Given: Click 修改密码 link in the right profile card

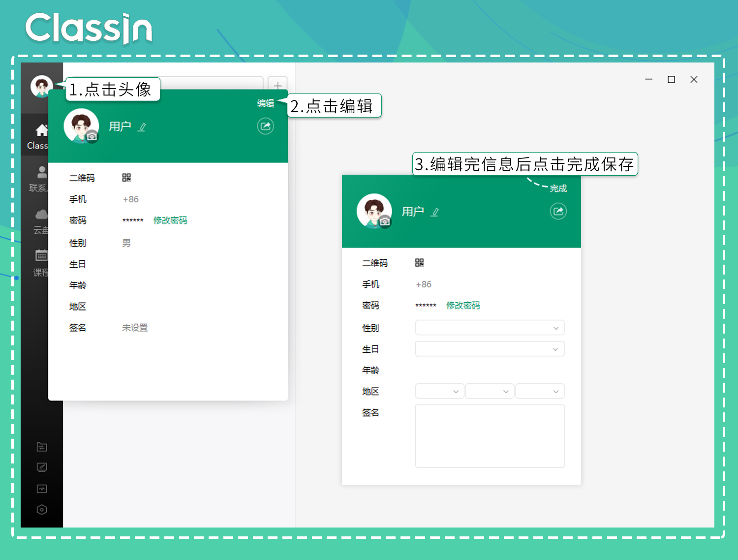Looking at the screenshot, I should tap(463, 306).
